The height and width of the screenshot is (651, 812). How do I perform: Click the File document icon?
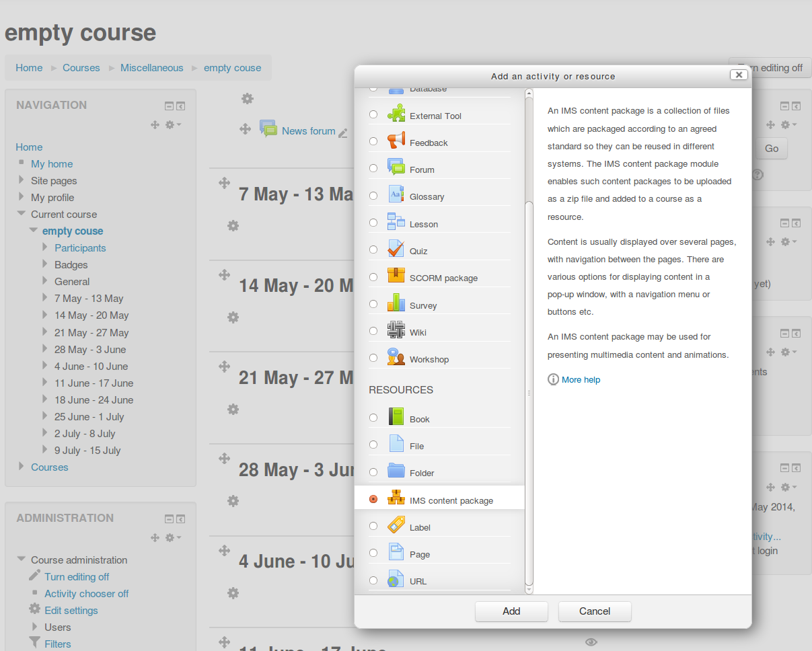396,443
